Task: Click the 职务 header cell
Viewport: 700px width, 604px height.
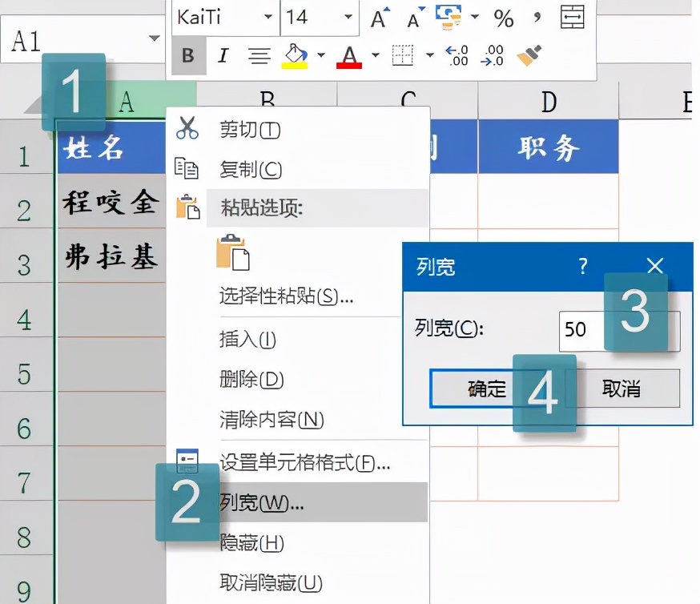Action: pos(548,147)
